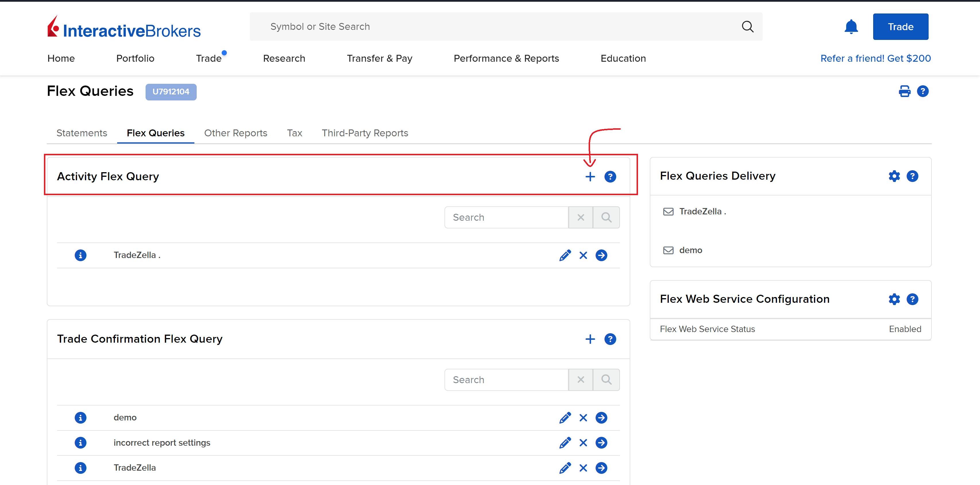Show info for demo trade confirmation query
The height and width of the screenshot is (485, 980).
pyautogui.click(x=80, y=418)
